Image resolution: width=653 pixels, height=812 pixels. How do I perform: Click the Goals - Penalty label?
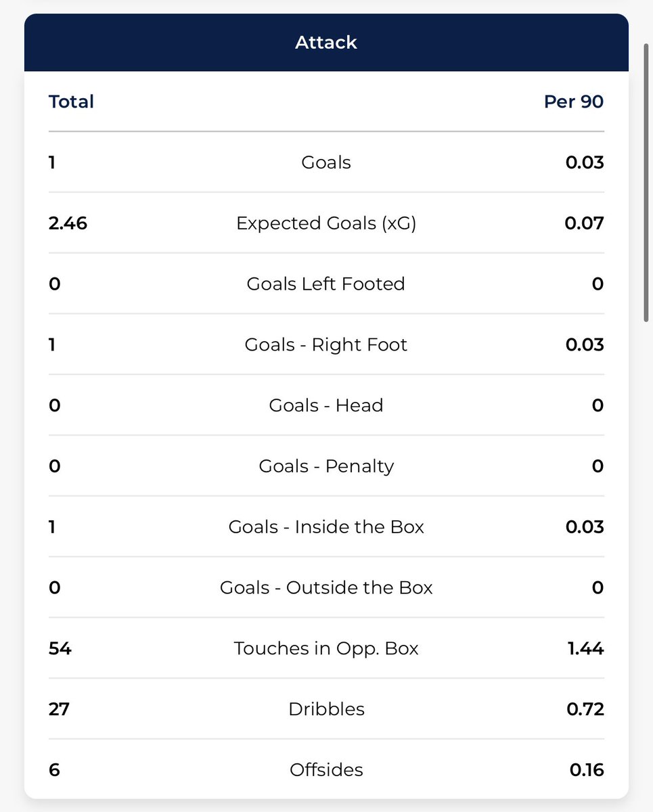326,466
